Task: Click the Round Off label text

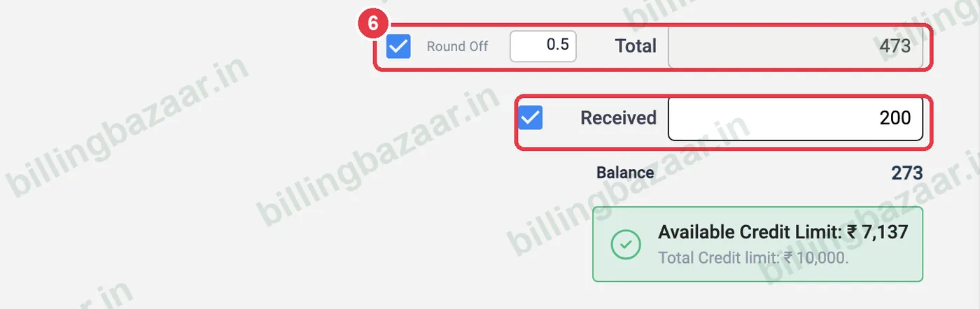Action: pyautogui.click(x=457, y=47)
